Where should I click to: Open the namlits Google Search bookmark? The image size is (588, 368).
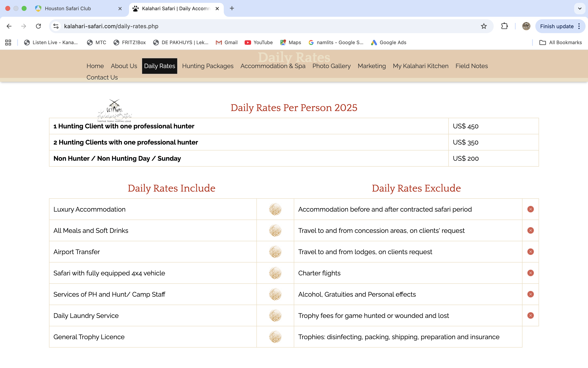336,42
